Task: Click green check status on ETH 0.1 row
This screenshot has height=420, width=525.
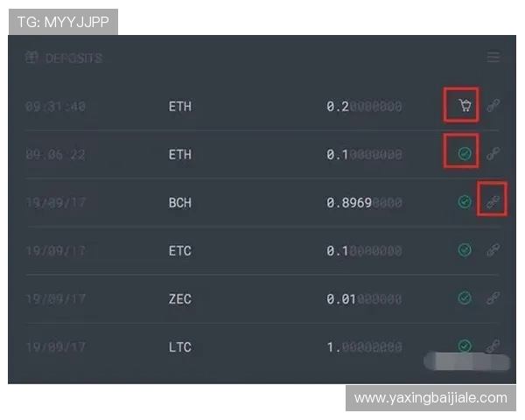Action: [x=465, y=154]
